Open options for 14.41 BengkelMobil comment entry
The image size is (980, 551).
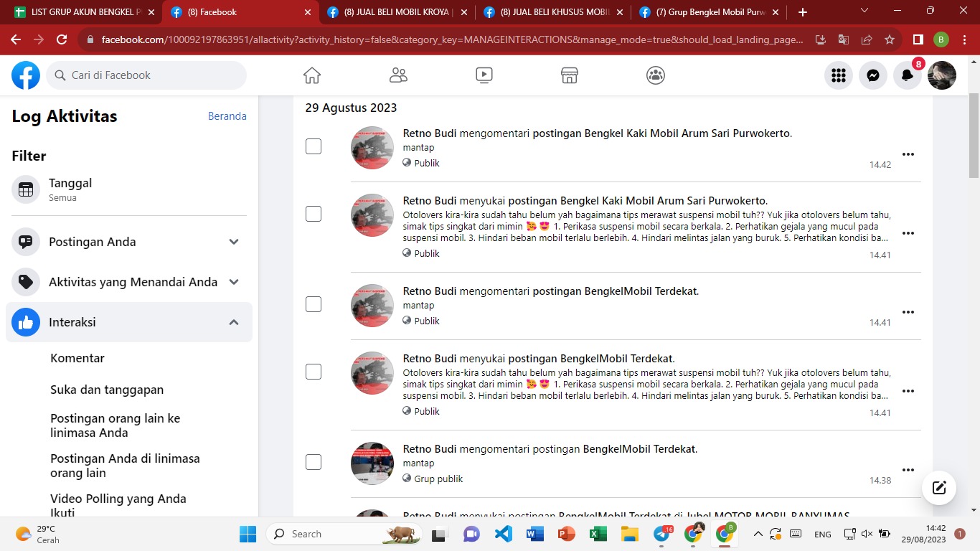908,312
